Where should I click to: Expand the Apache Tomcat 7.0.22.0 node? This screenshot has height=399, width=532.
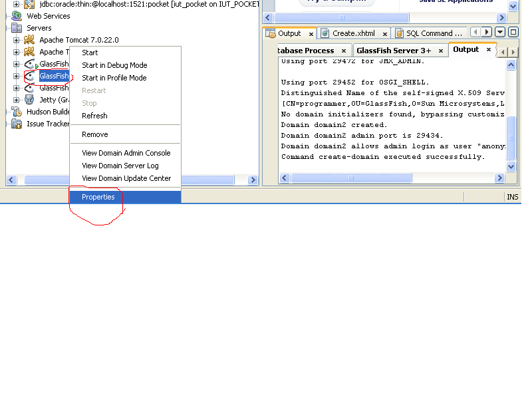click(16, 40)
